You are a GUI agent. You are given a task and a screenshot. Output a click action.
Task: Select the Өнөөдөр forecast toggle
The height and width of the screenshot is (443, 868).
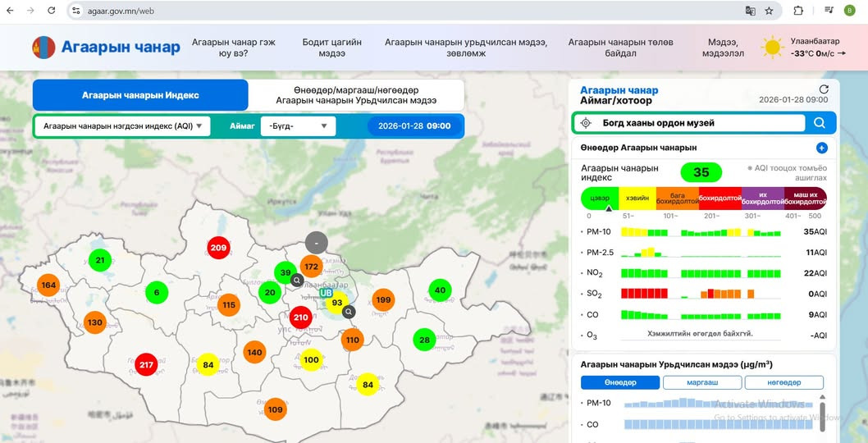pyautogui.click(x=619, y=383)
